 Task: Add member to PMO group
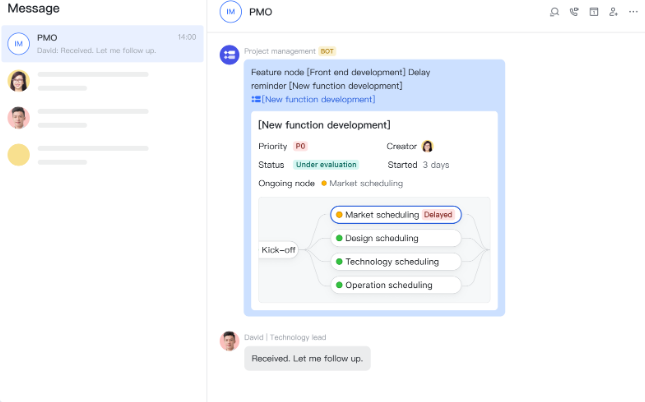coord(613,12)
